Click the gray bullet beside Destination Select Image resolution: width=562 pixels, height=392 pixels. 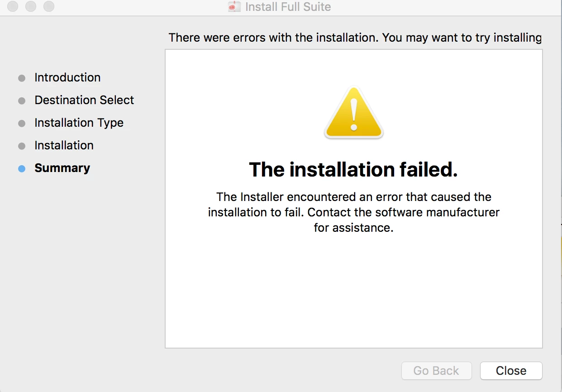coord(22,101)
